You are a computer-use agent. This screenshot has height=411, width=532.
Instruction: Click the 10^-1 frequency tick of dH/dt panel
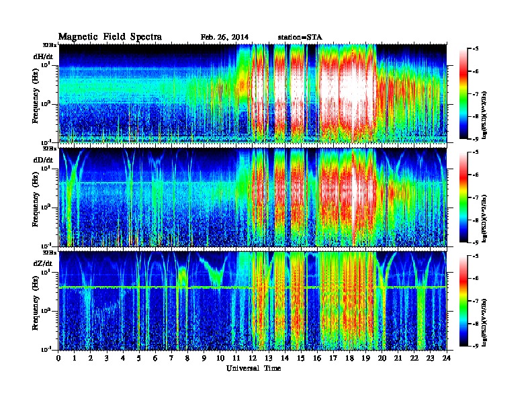[x=46, y=142]
